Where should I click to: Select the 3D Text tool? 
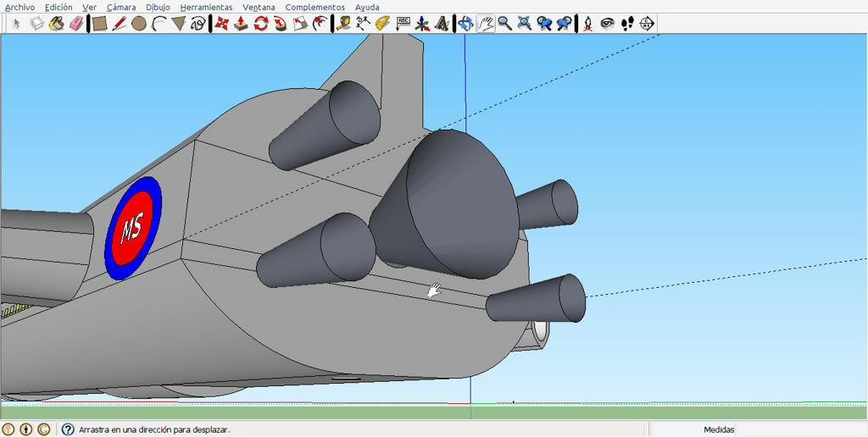[442, 23]
